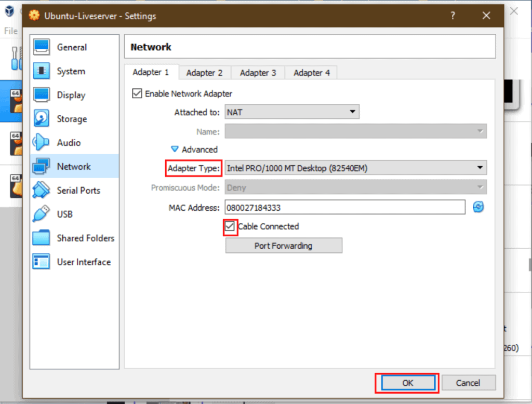Click the MAC address refresh icon
532x404 pixels.
pyautogui.click(x=478, y=207)
